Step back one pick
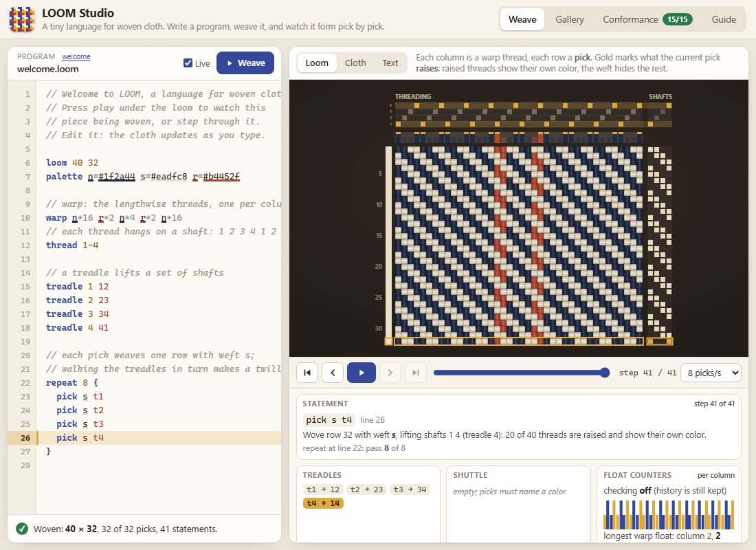Screen dimensions: 756x550 pyautogui.click(x=333, y=373)
